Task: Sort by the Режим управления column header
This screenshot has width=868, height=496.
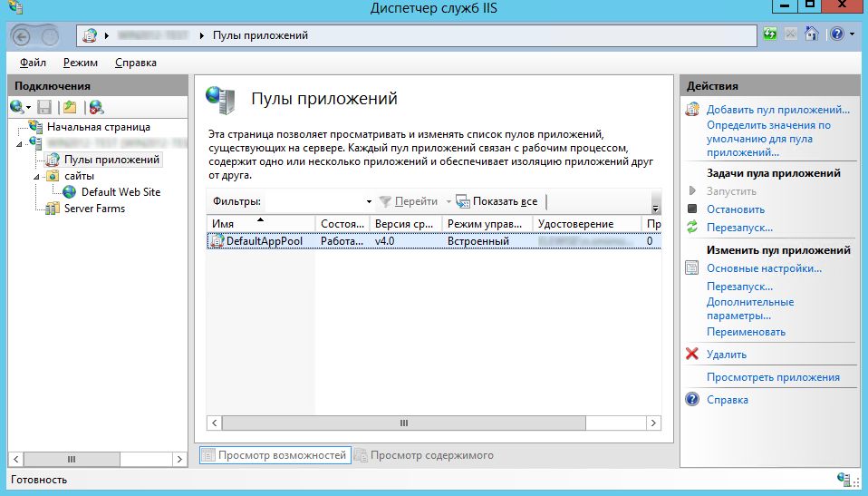Action: [487, 224]
